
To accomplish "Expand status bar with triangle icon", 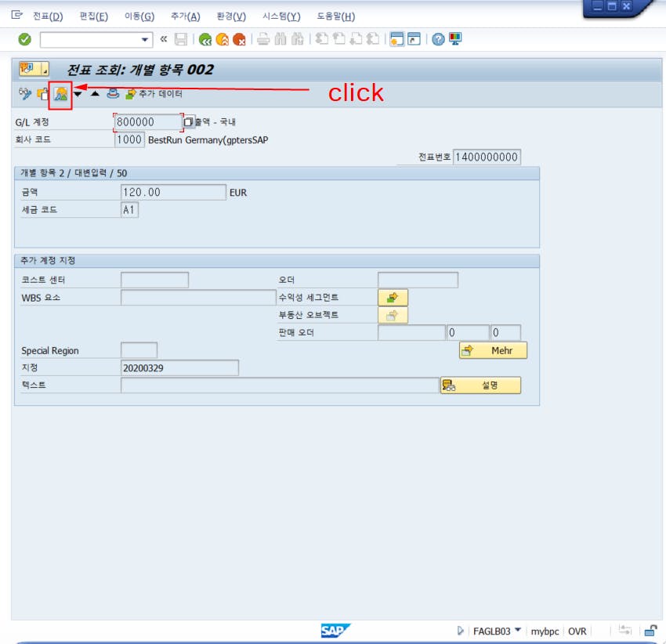I will [461, 631].
